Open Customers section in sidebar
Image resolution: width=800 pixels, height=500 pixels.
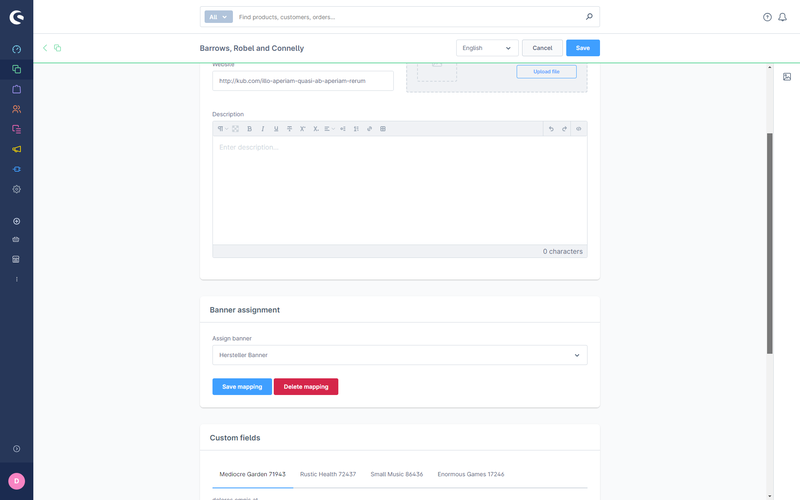click(x=16, y=109)
